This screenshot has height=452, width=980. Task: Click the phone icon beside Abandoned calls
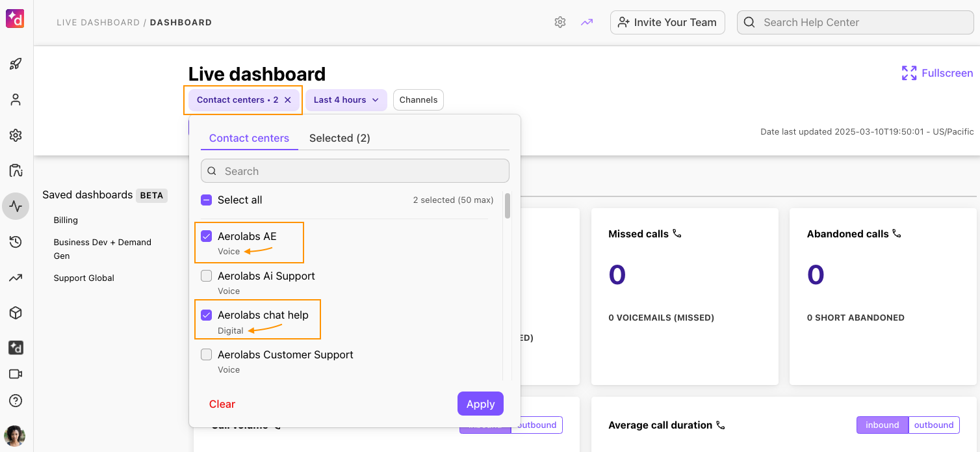[x=897, y=233]
